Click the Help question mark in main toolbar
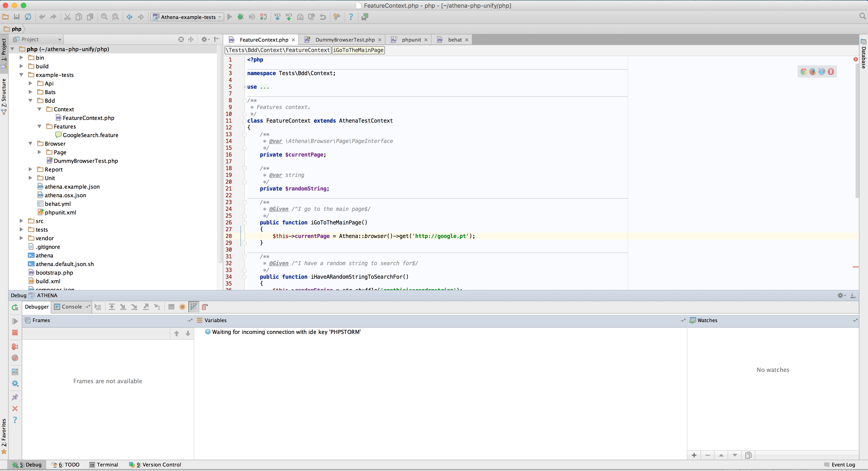The image size is (868, 471). coord(351,17)
